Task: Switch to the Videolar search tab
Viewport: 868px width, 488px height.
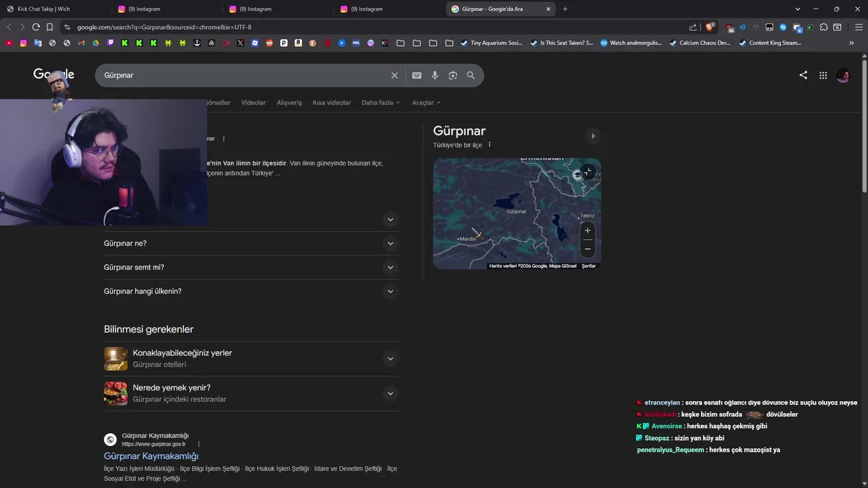Action: tap(254, 102)
